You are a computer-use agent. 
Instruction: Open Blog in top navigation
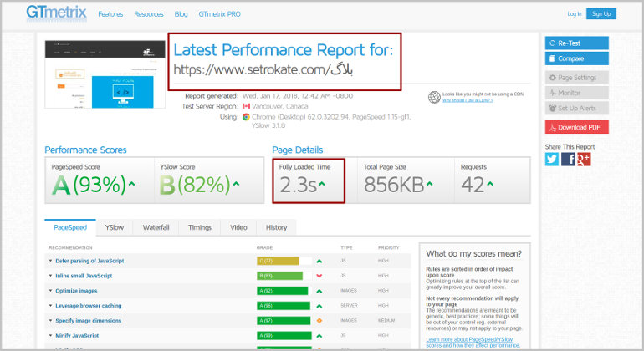coord(181,14)
